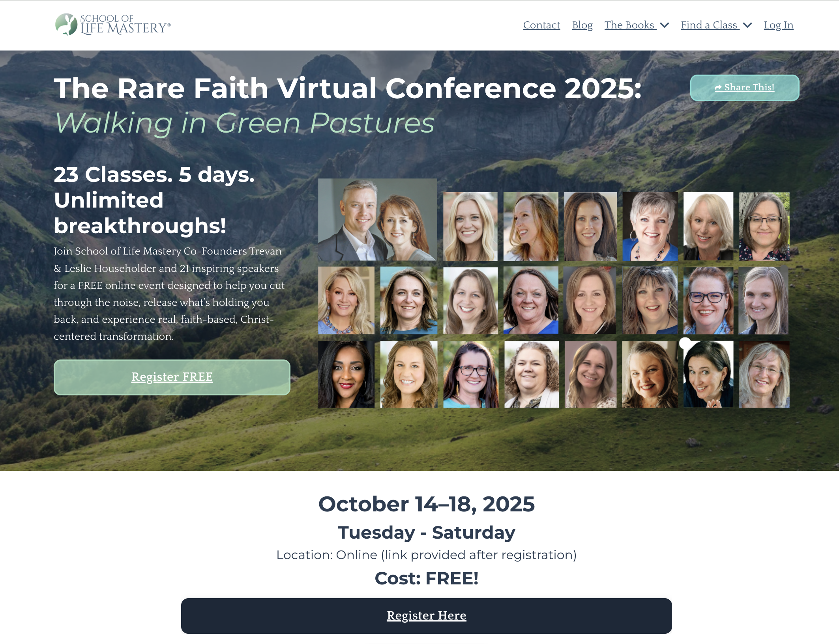Image resolution: width=839 pixels, height=644 pixels.
Task: Select the first-row woman in glasses photo
Action: point(764,226)
